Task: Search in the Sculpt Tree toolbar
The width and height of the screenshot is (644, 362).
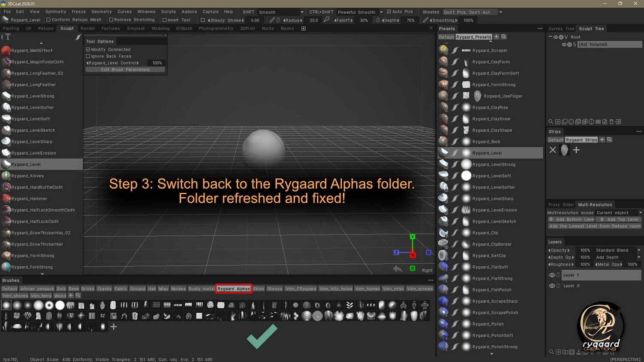Action: 551,122
